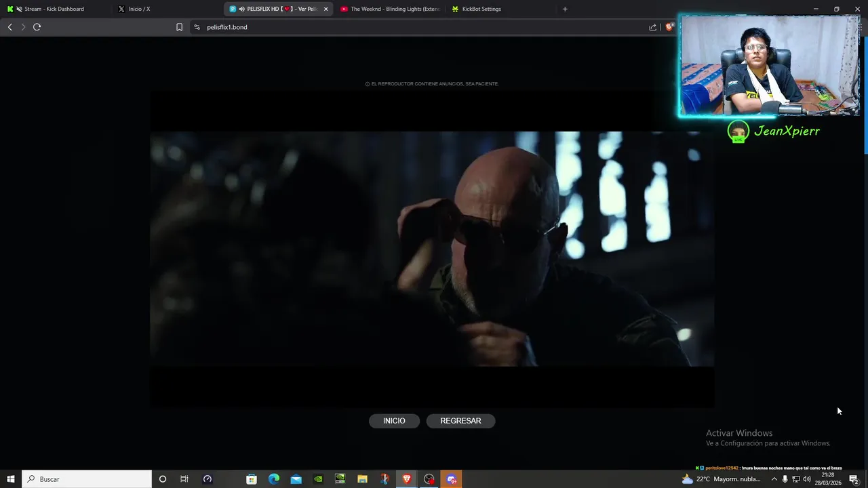
Task: Click the REGRESAR button
Action: [460, 421]
